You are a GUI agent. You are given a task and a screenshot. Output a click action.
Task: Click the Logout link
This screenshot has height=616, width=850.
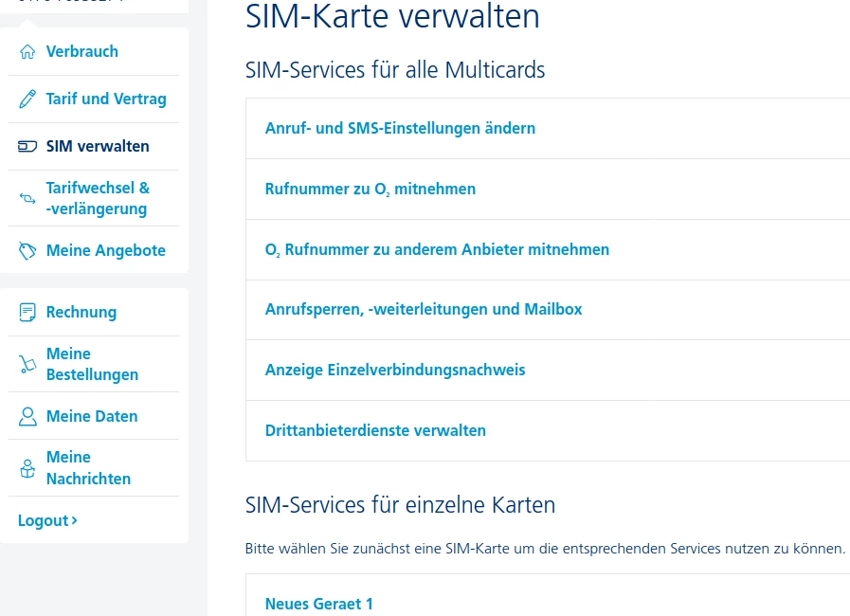[47, 520]
